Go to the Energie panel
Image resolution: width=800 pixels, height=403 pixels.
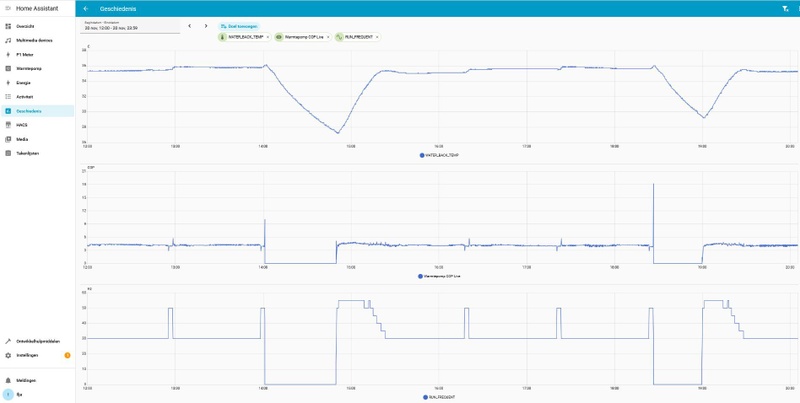(37, 83)
